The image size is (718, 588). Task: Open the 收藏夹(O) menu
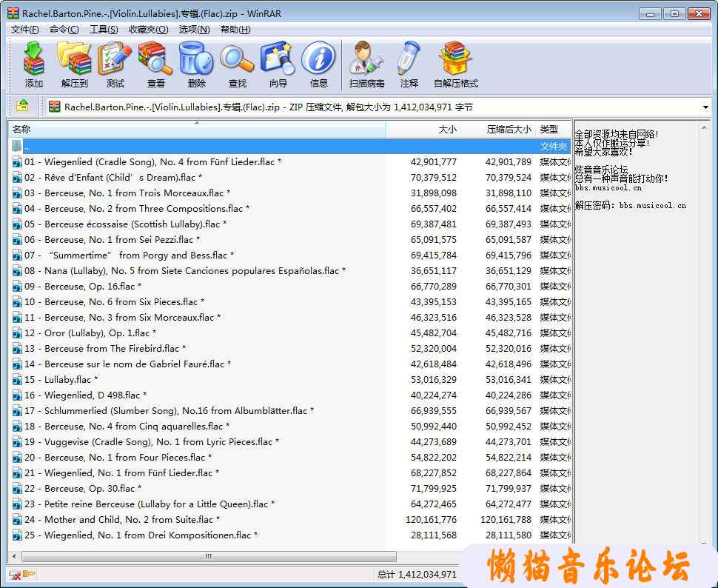click(x=148, y=30)
